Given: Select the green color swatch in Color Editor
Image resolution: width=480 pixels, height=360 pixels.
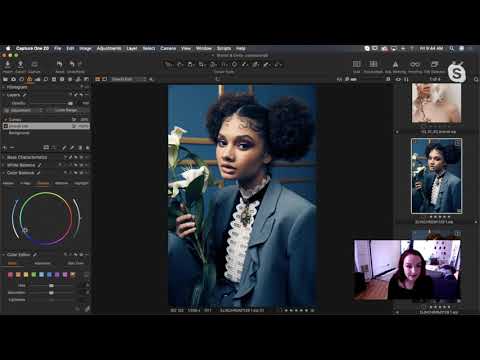Looking at the screenshot, I should 34,275.
